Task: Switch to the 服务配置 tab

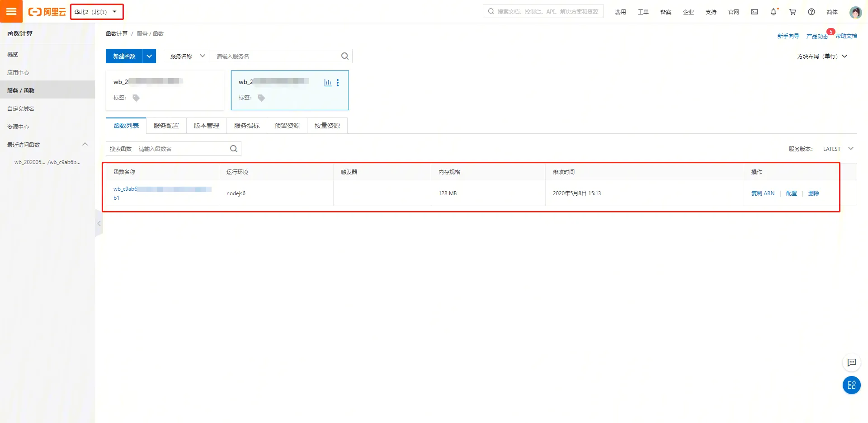Action: pos(166,126)
